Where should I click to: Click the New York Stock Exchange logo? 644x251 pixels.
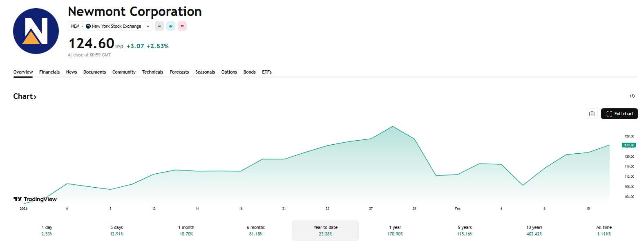pos(88,26)
